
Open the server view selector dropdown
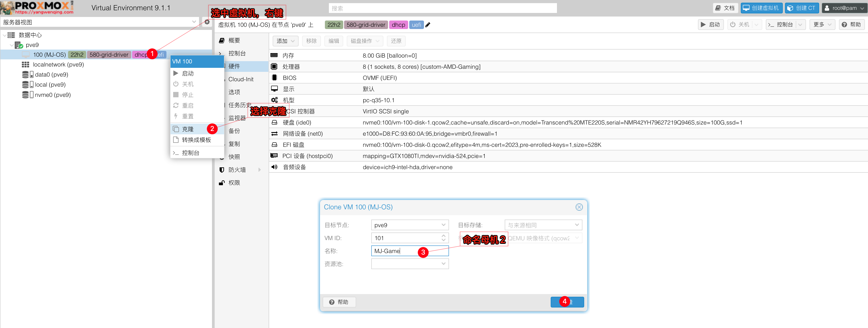[194, 22]
